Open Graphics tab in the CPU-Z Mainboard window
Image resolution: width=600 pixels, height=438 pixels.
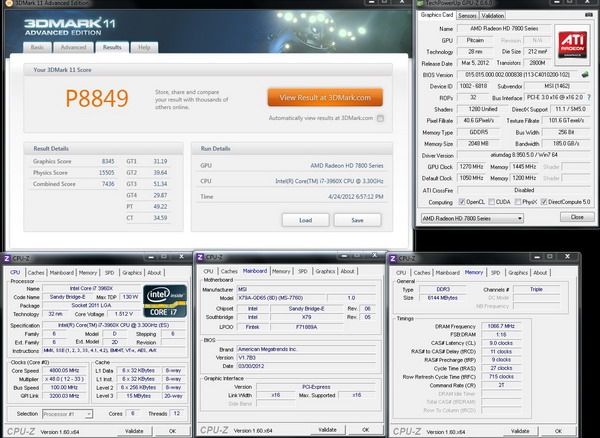[x=325, y=271]
